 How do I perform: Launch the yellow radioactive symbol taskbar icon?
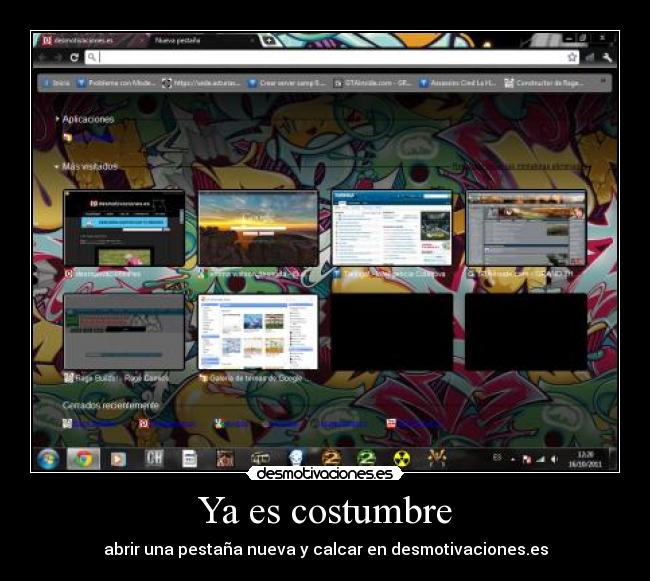coord(401,459)
